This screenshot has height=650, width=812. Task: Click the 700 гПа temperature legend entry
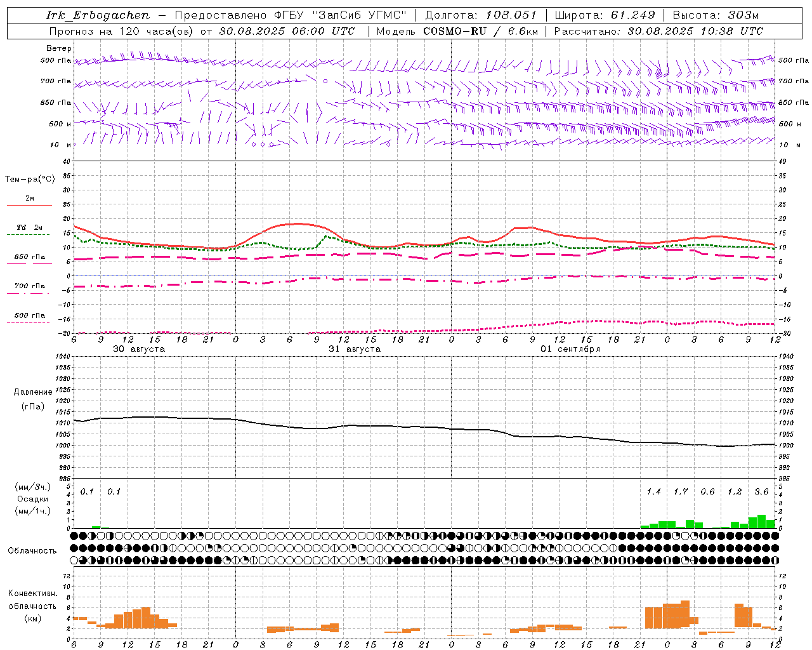coord(30,286)
